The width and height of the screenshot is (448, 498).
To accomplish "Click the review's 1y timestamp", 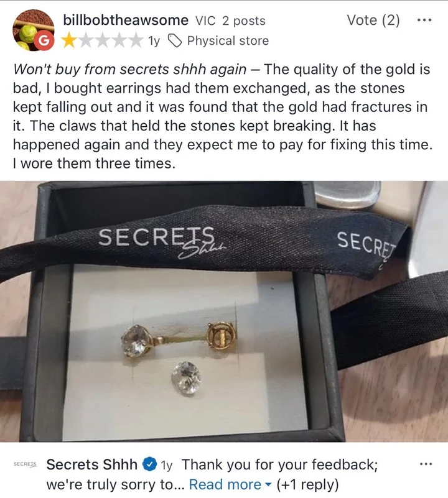I will pos(154,41).
